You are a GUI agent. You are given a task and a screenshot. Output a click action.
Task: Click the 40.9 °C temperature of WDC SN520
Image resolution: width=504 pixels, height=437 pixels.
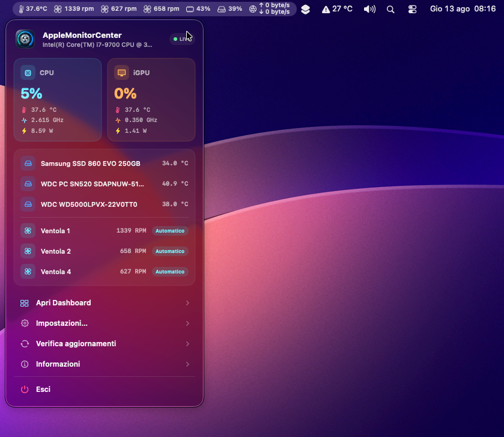[x=175, y=183]
